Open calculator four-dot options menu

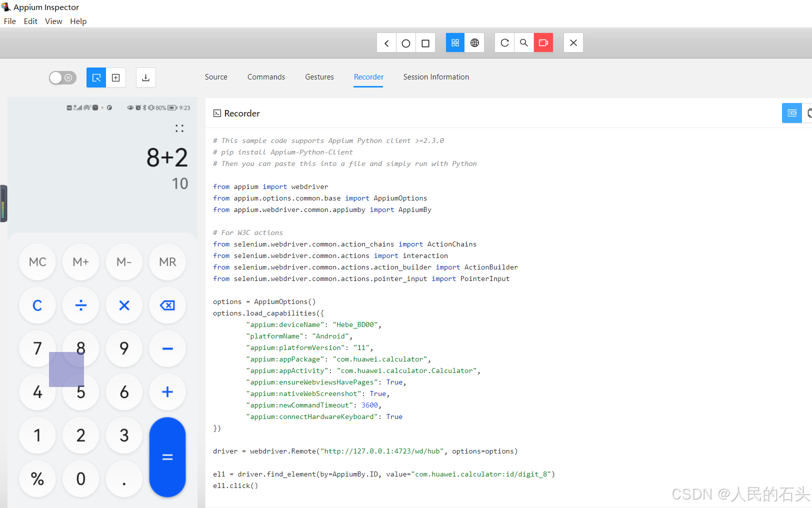[179, 128]
